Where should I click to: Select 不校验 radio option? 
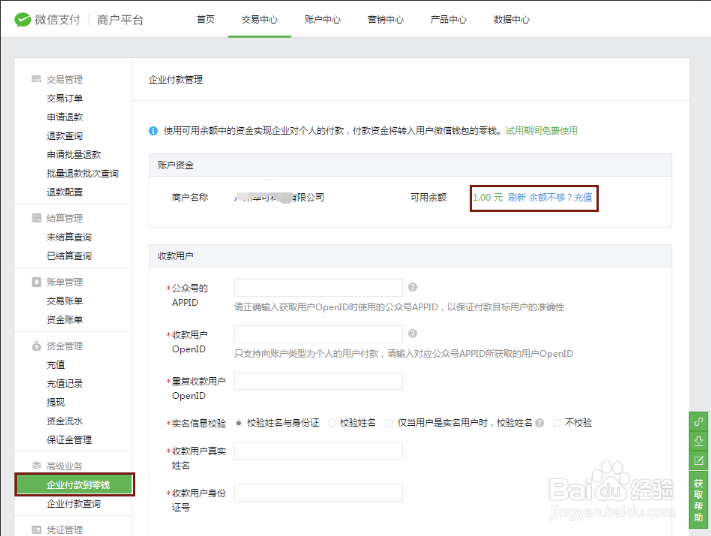tap(557, 423)
